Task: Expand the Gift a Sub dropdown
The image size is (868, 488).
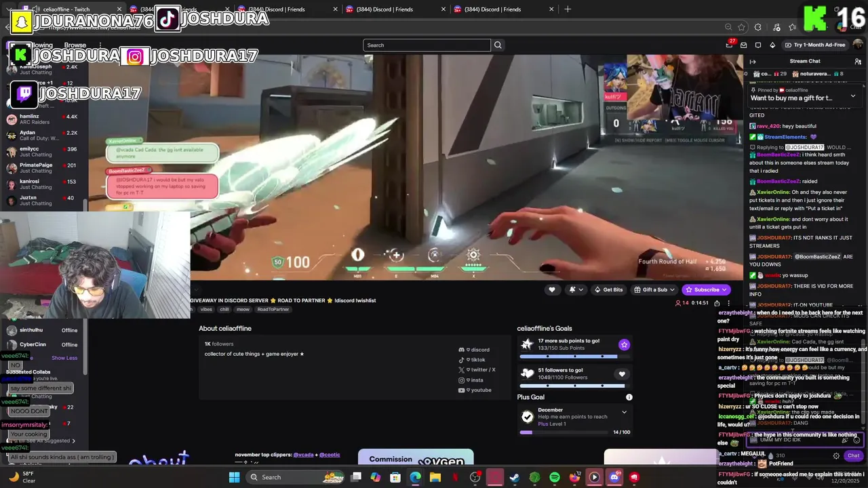Action: (x=672, y=289)
